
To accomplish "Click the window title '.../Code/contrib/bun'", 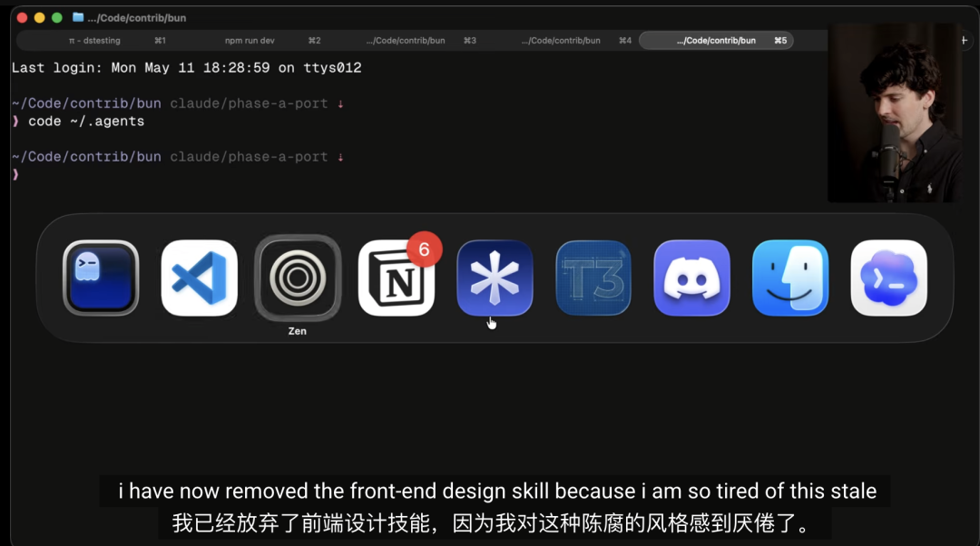I will [x=137, y=17].
